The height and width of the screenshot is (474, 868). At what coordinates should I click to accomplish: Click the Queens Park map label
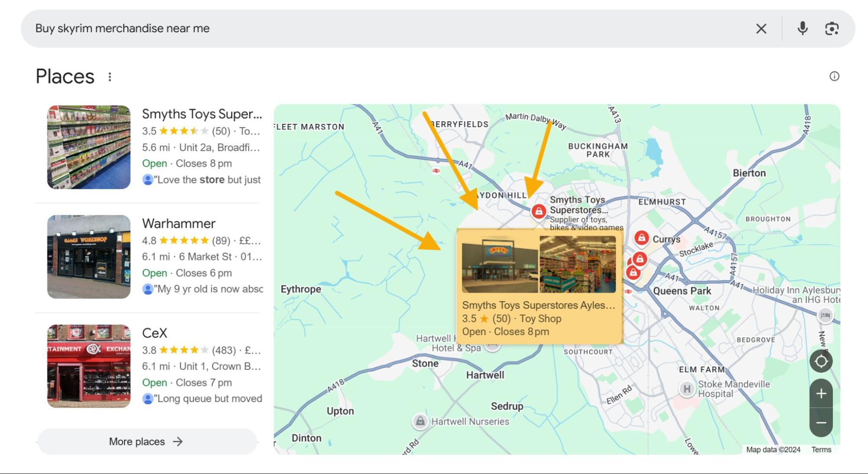pyautogui.click(x=682, y=291)
